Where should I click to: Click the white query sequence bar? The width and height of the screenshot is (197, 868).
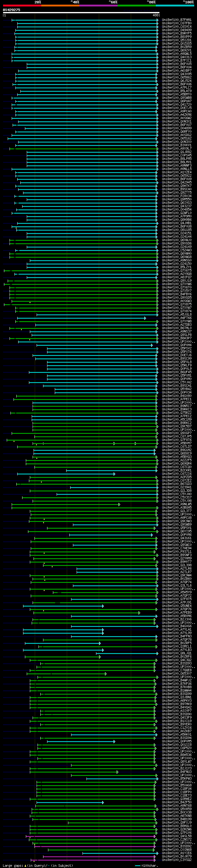pyautogui.click(x=81, y=13)
